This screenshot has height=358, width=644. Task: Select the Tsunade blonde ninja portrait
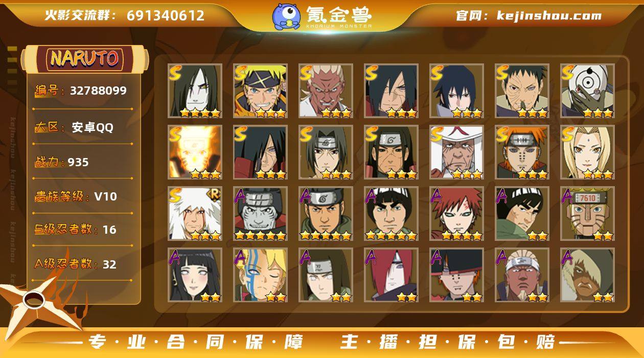point(587,152)
